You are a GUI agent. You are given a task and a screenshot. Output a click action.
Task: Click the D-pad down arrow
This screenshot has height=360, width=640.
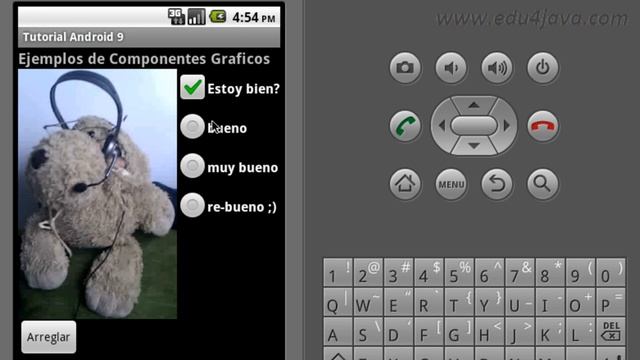pyautogui.click(x=474, y=146)
